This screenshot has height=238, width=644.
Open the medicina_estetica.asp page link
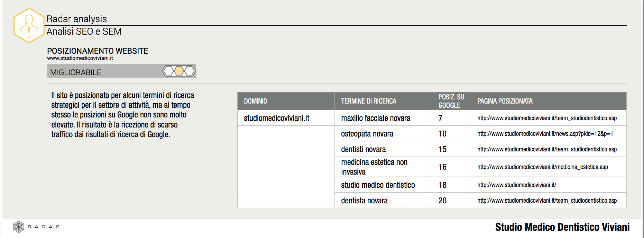click(542, 167)
